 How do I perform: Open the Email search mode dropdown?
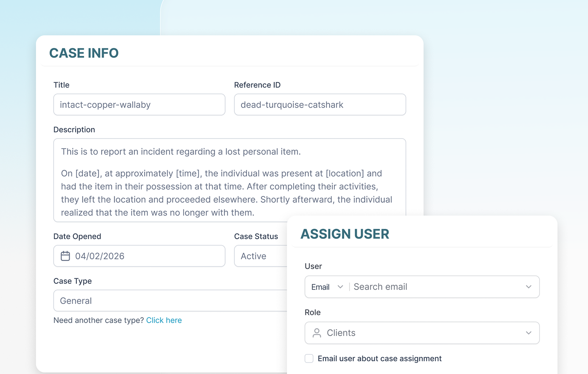coord(327,287)
